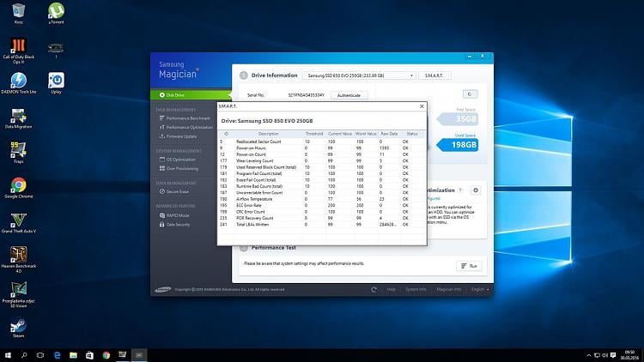Open the Help link in footer
The height and width of the screenshot is (362, 644).
point(391,289)
